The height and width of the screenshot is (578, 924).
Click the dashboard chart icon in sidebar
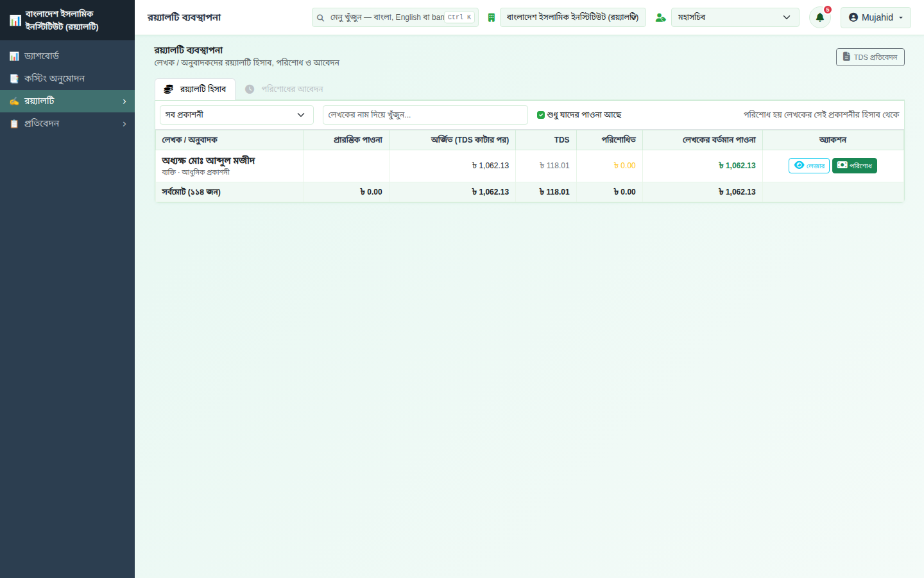pos(14,57)
